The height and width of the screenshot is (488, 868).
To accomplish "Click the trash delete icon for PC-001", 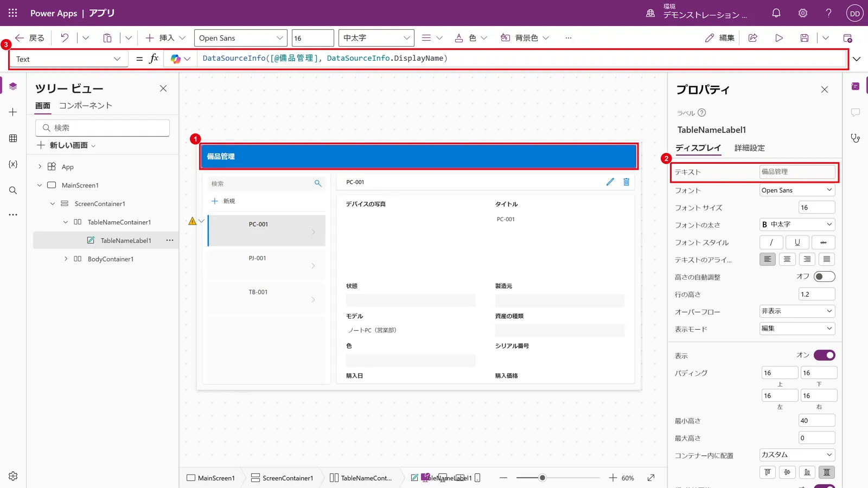I will (626, 182).
